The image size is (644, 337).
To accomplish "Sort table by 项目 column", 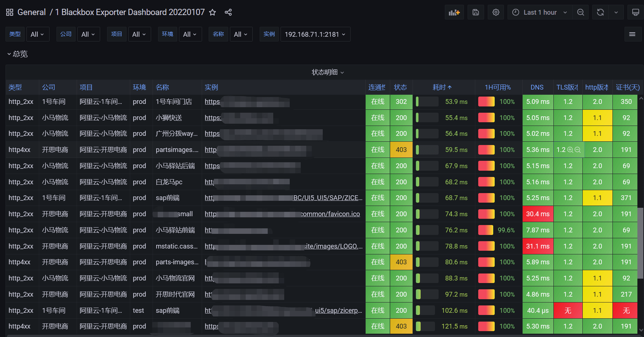I will coord(86,87).
